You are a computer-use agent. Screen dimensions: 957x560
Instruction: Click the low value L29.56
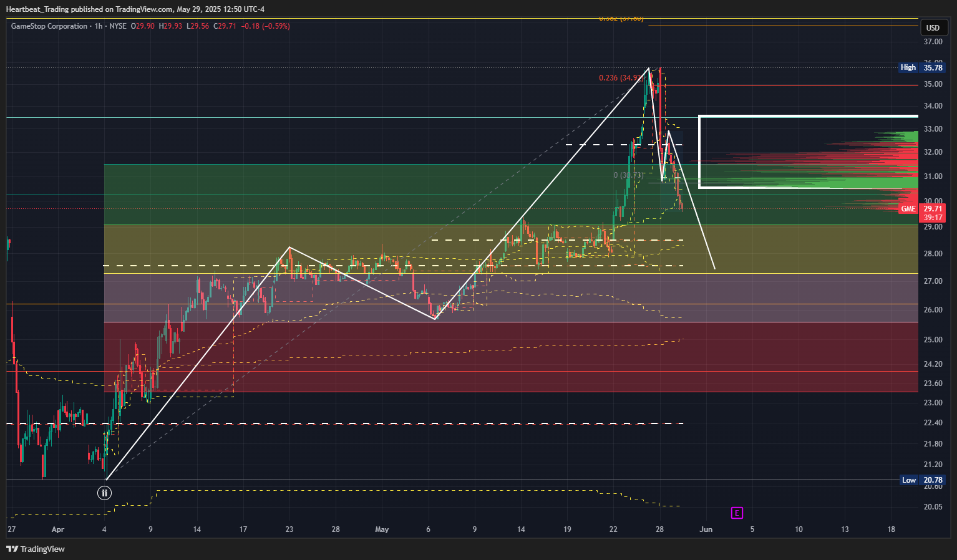198,26
